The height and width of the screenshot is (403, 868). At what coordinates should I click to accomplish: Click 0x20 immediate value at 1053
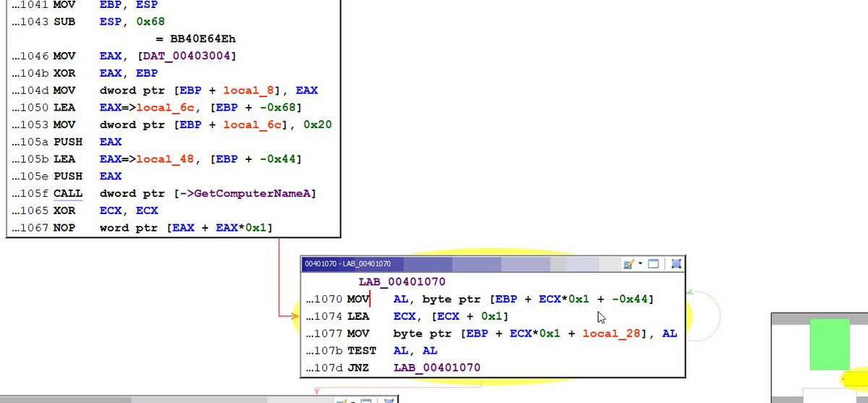click(x=318, y=125)
